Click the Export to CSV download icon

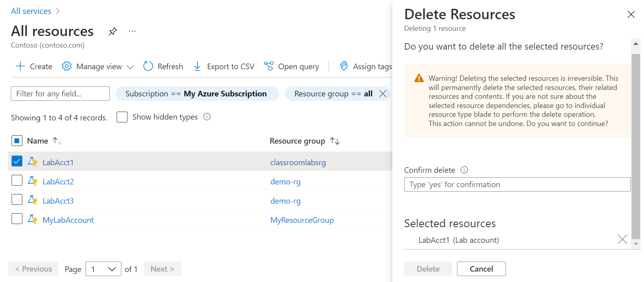pos(197,66)
